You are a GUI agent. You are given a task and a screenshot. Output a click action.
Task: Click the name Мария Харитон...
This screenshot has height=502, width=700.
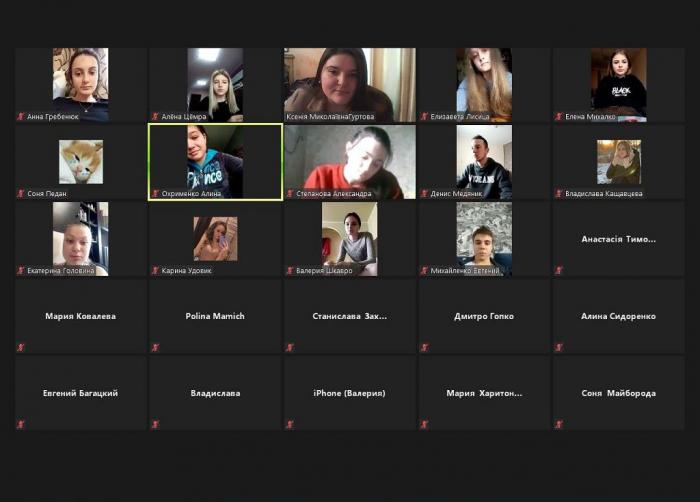484,393
